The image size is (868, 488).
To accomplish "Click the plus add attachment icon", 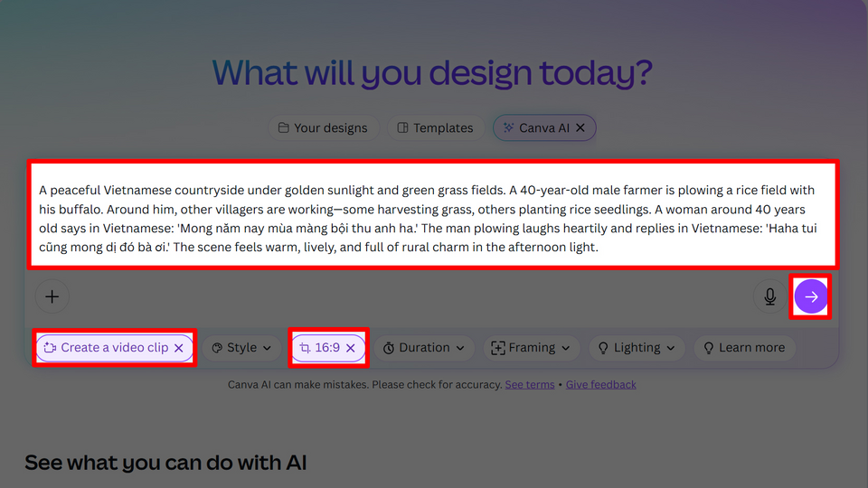I will [x=52, y=296].
